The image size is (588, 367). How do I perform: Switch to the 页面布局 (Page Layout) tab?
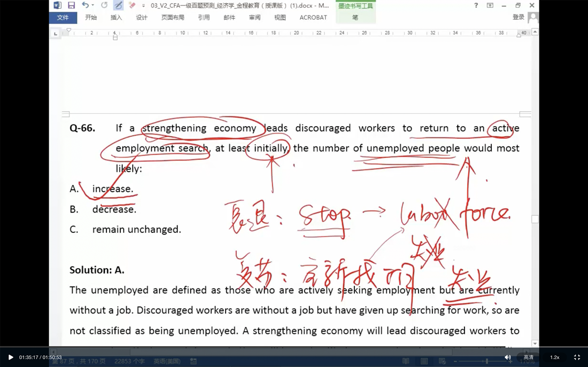[173, 17]
